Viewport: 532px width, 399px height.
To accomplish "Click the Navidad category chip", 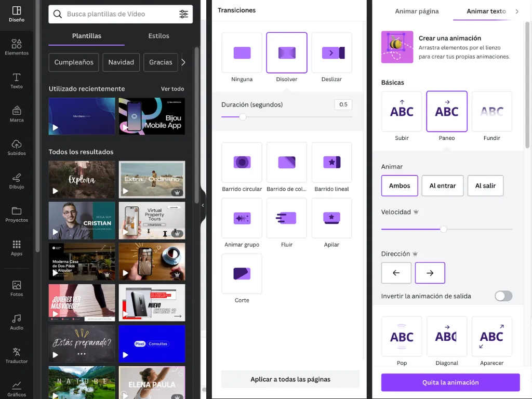I will (x=121, y=62).
